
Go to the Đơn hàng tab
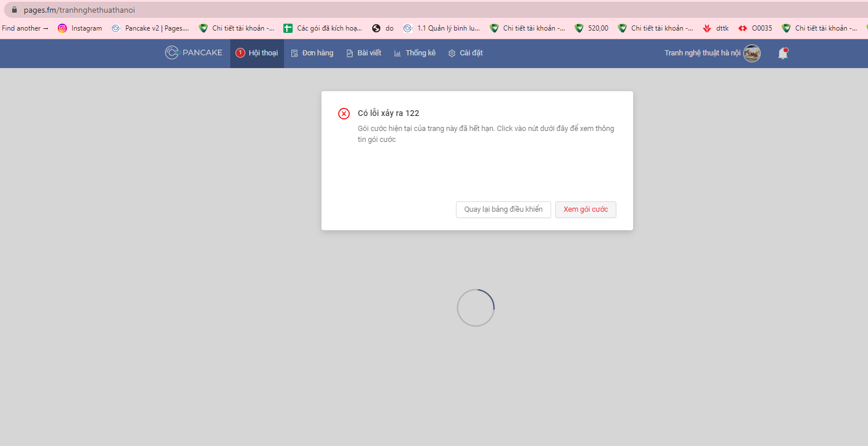(312, 53)
